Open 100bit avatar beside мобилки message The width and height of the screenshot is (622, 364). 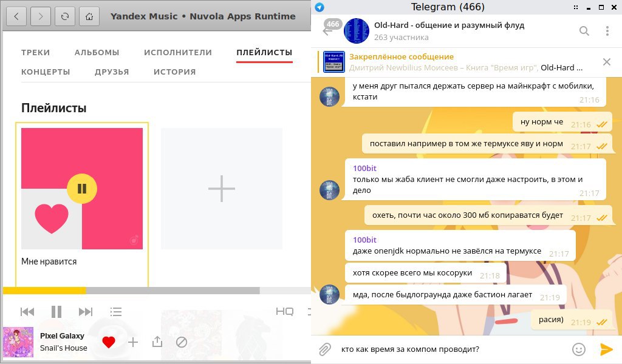point(329,96)
